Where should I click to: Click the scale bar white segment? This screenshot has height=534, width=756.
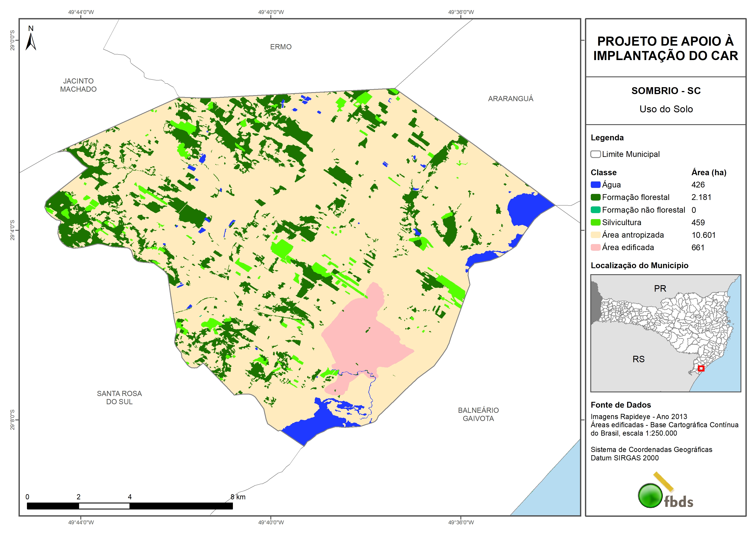coord(104,506)
